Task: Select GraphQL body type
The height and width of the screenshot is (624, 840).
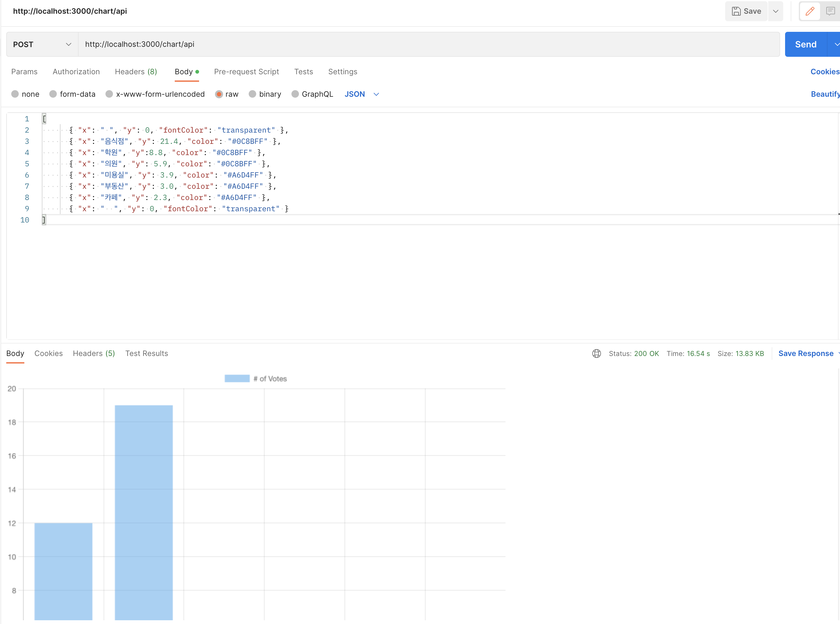Action: (x=295, y=94)
